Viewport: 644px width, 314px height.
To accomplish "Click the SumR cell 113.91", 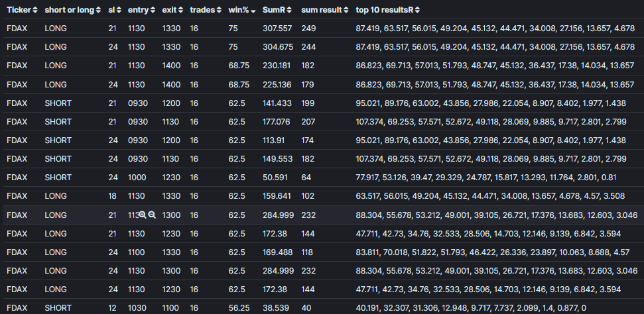I will 273,140.
